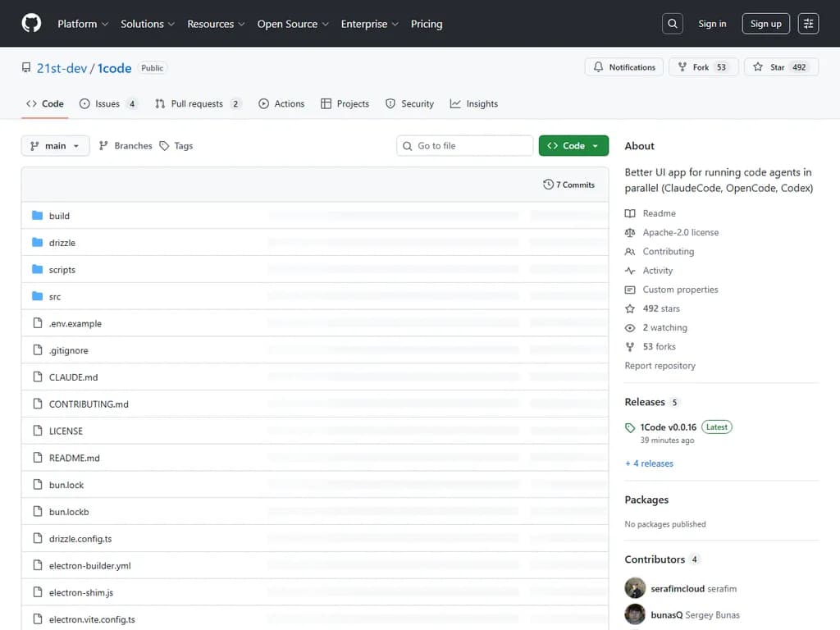Open the Insights tab
This screenshot has height=630, width=840.
click(x=474, y=103)
